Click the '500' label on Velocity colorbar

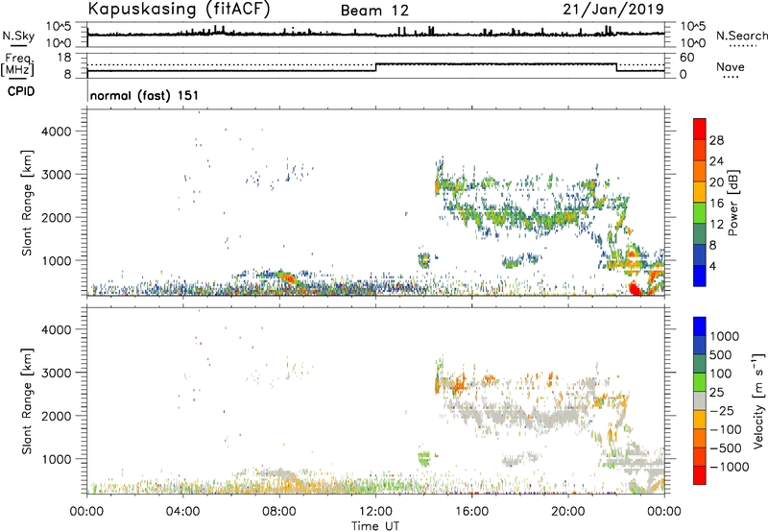point(723,354)
